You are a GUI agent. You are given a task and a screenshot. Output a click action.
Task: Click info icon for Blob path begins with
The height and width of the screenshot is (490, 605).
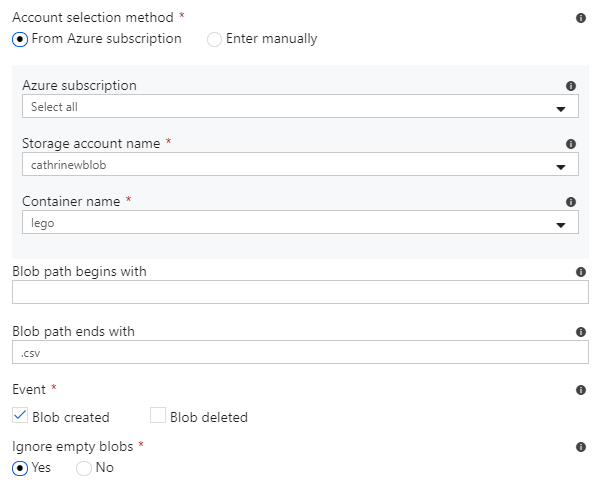tap(581, 272)
